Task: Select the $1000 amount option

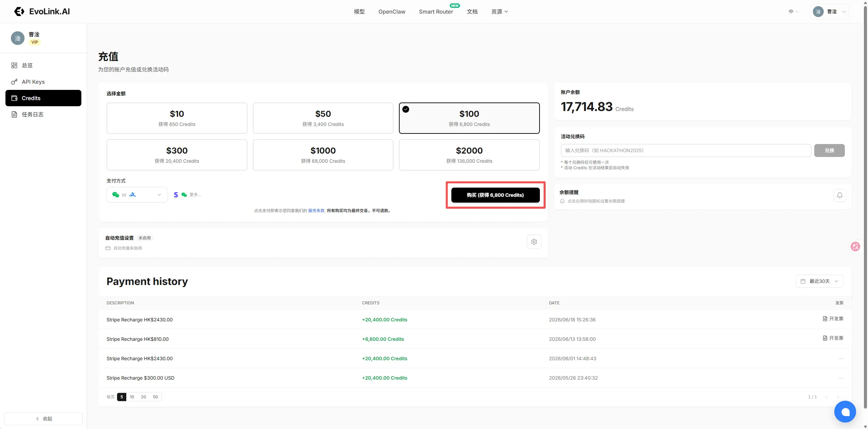Action: (x=323, y=155)
